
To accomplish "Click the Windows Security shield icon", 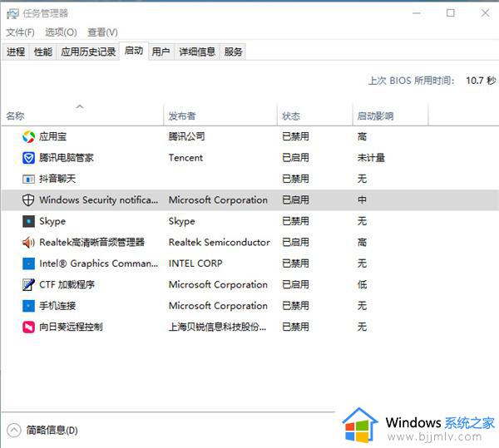I will [x=28, y=200].
